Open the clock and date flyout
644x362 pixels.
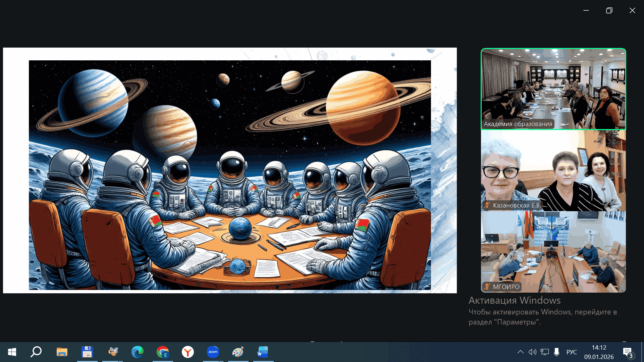point(599,352)
